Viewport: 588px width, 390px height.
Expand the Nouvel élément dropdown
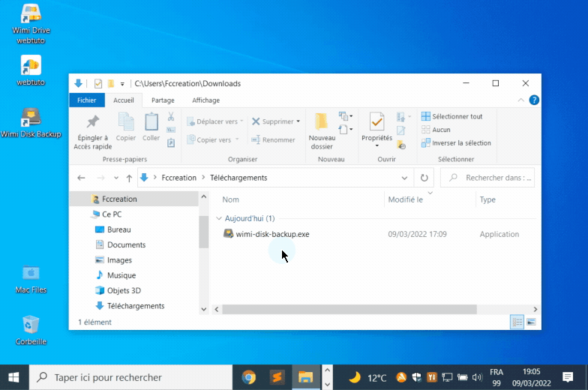pos(346,116)
